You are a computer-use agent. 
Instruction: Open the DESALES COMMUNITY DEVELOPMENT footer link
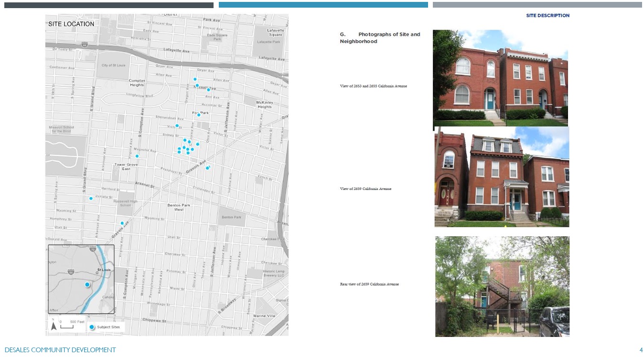pyautogui.click(x=60, y=350)
